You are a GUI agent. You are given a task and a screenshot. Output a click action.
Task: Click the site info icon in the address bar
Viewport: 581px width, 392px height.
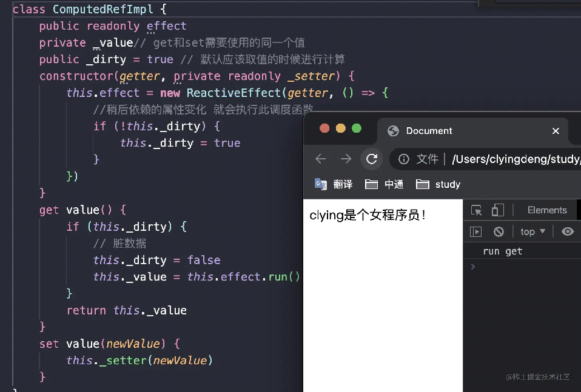pyautogui.click(x=403, y=159)
